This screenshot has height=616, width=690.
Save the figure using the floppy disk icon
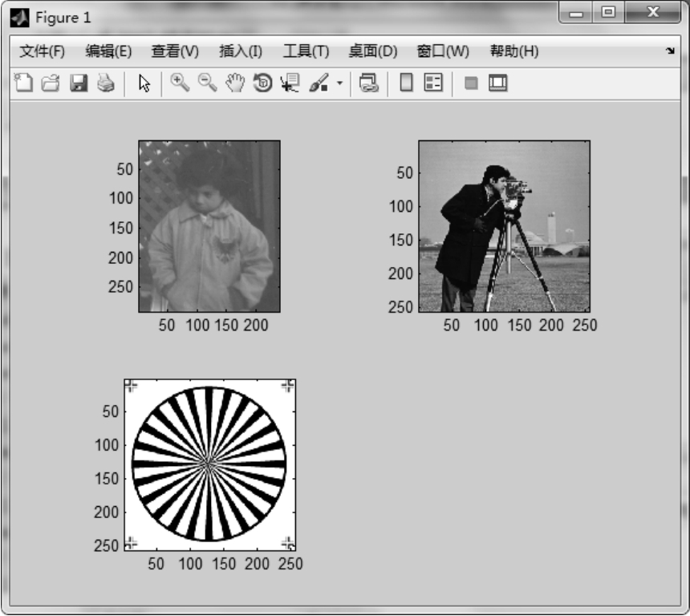pyautogui.click(x=79, y=83)
